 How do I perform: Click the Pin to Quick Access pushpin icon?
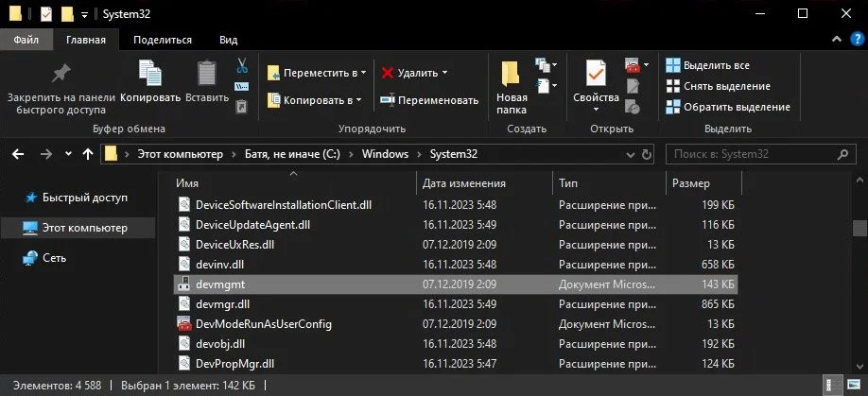coord(61,73)
